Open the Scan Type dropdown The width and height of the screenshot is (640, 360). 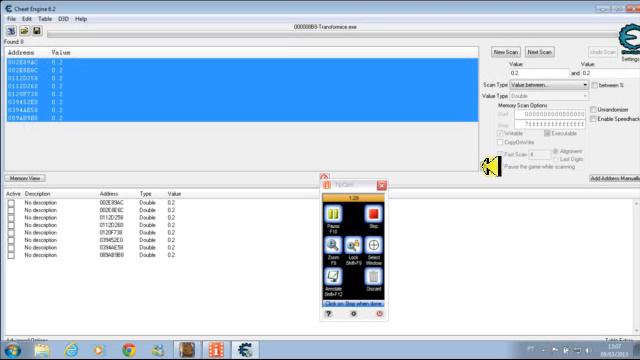coord(549,85)
